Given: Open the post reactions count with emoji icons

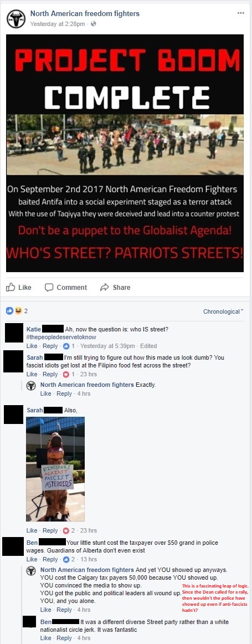Looking at the screenshot, I should coord(17,311).
